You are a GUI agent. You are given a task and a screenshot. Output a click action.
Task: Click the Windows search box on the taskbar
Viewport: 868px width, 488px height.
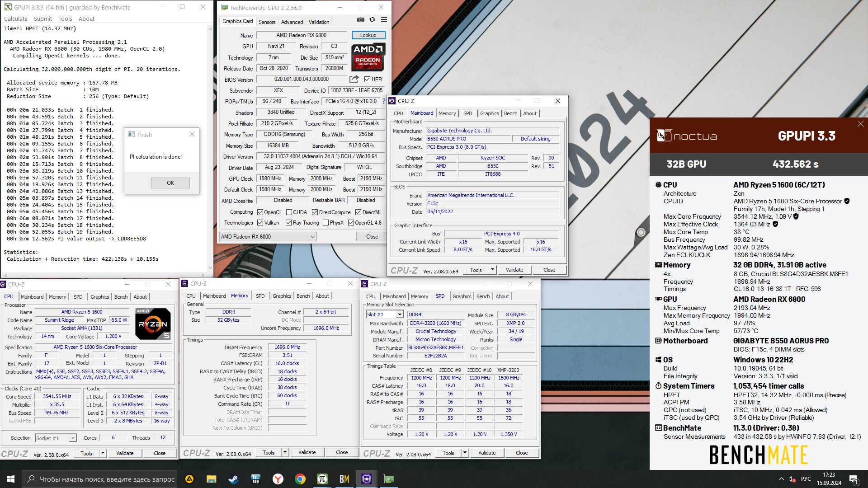99,479
